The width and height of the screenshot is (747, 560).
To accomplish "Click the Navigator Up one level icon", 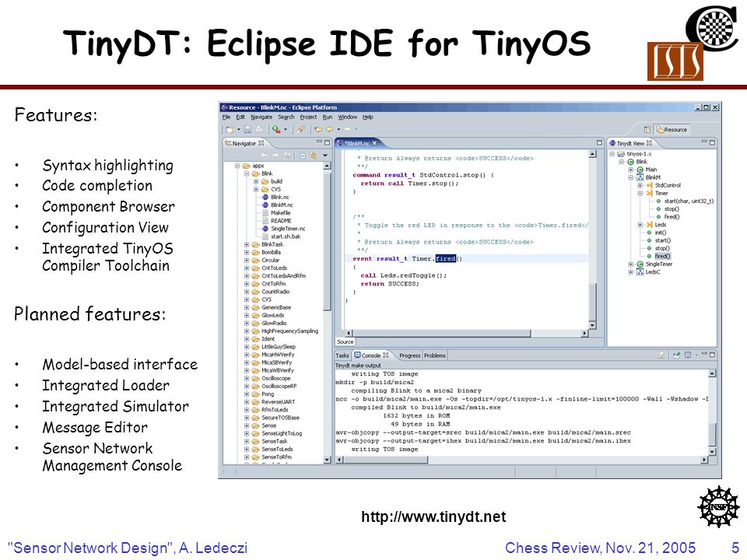I will pos(287,156).
